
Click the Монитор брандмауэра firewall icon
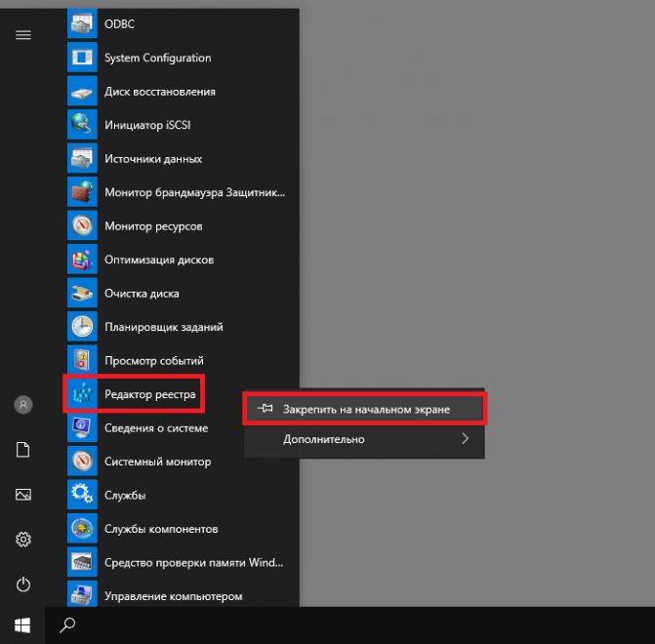pyautogui.click(x=82, y=192)
